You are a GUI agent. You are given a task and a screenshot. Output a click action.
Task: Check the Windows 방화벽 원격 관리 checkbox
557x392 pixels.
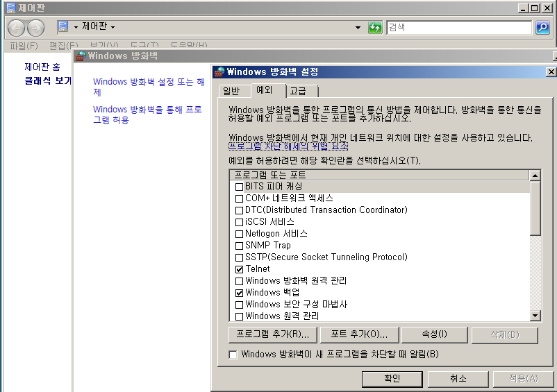point(239,281)
